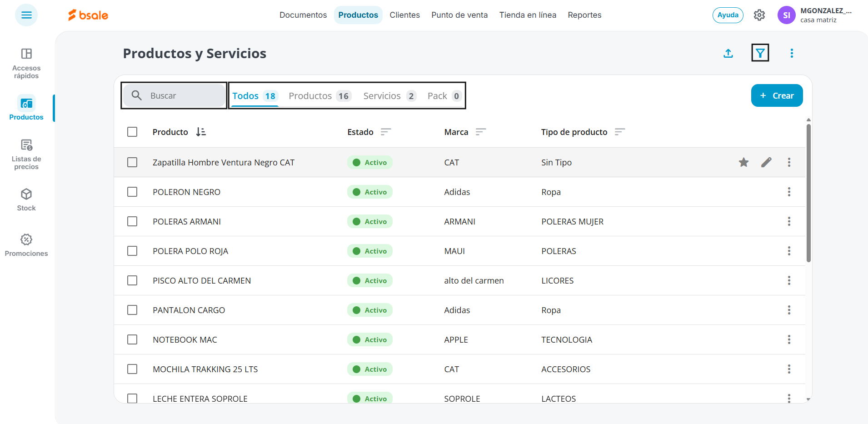Image resolution: width=868 pixels, height=424 pixels.
Task: Focus the Buscar search field
Action: pos(174,95)
